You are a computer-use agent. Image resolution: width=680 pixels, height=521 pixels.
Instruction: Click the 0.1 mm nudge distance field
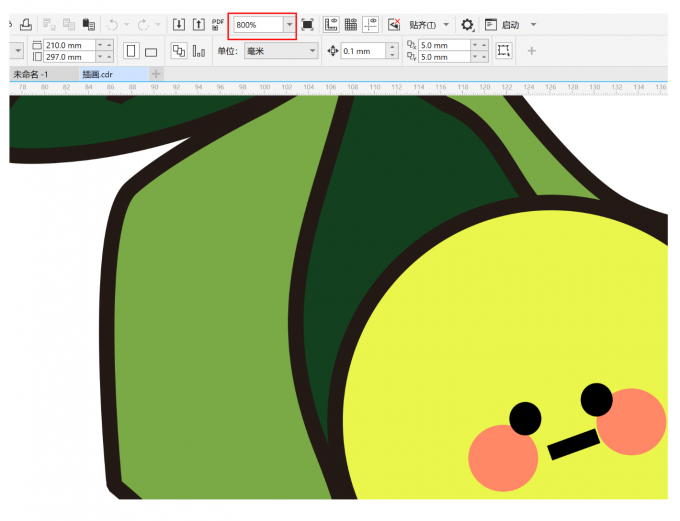[x=363, y=51]
